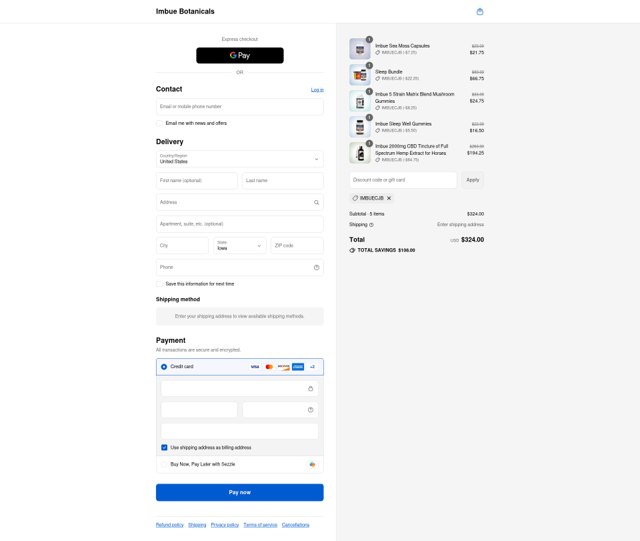This screenshot has height=541, width=640.
Task: Click the Enter shipping address text in summary
Action: coord(460,225)
